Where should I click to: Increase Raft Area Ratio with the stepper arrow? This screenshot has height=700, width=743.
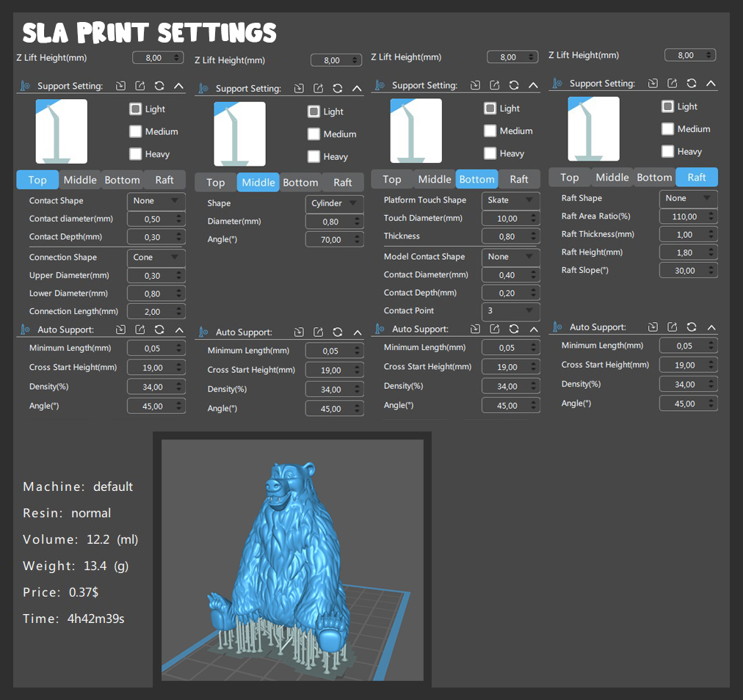point(712,214)
